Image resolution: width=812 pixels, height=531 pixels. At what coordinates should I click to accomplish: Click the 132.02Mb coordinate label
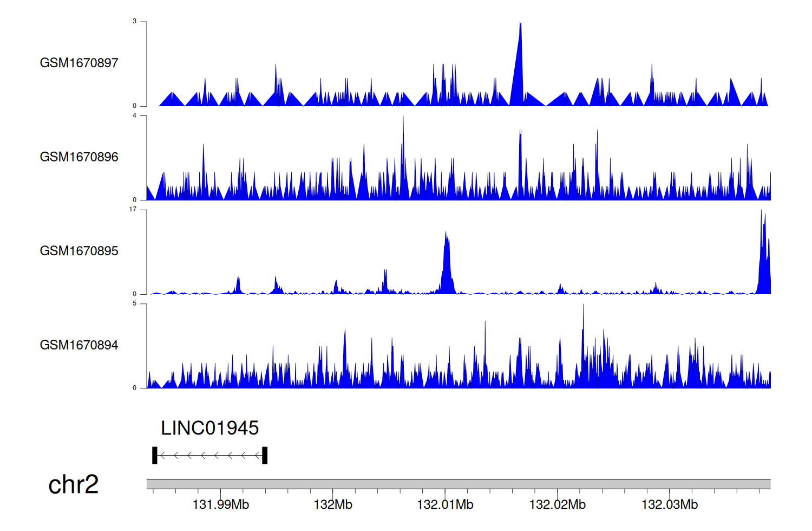557,505
